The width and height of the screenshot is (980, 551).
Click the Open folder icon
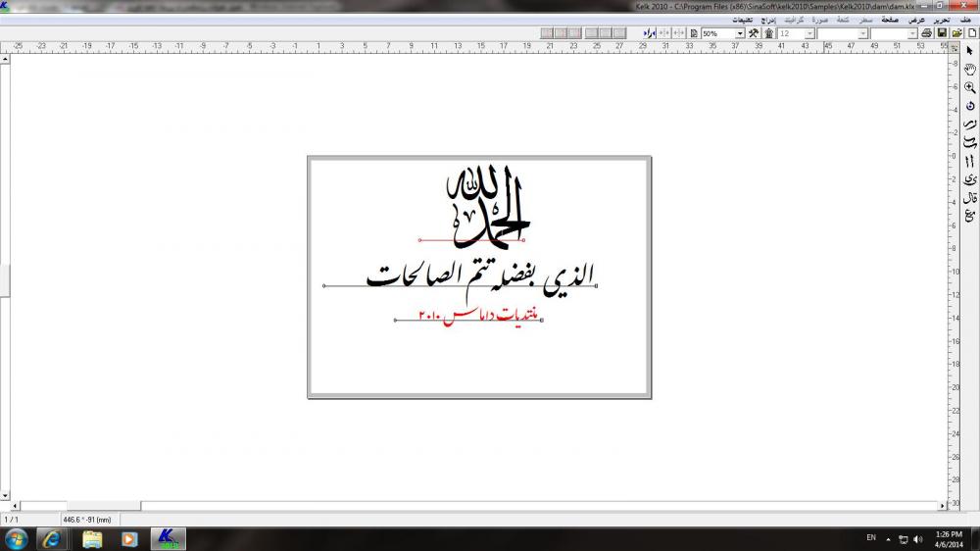956,33
